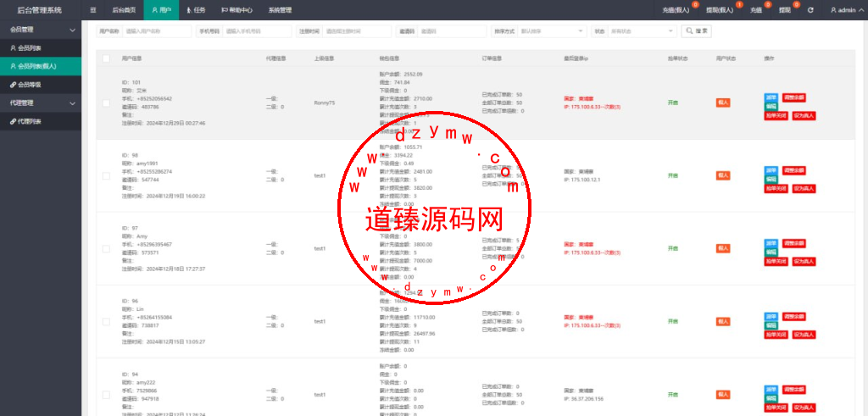Check the row checkbox for ID 98
The height and width of the screenshot is (416, 868).
pos(106,176)
